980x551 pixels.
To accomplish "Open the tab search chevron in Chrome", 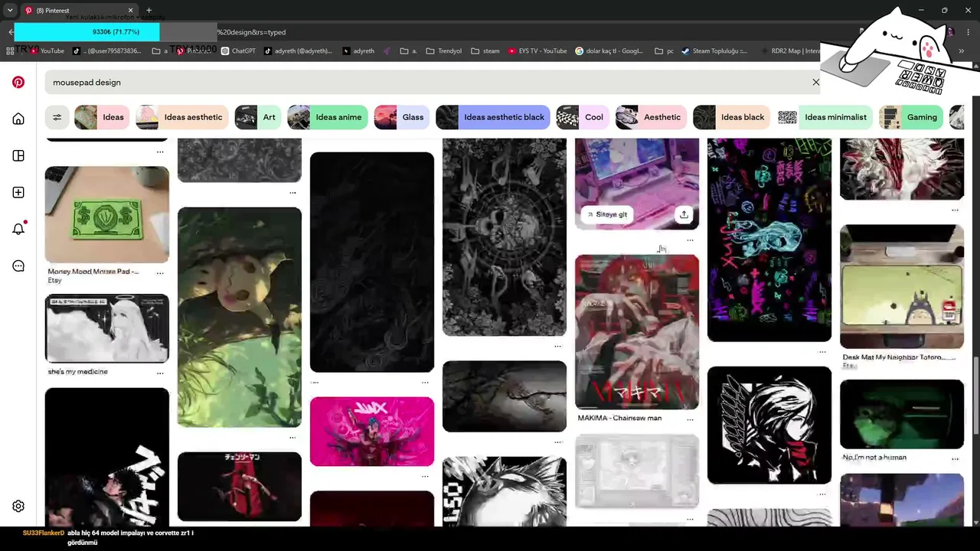I will click(x=10, y=11).
